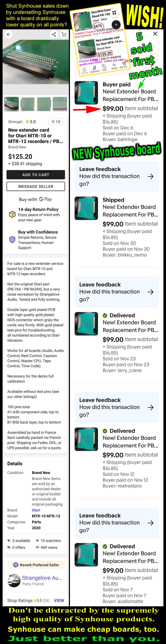
Task: Open the shopping cart icon
Action: [64, 35]
